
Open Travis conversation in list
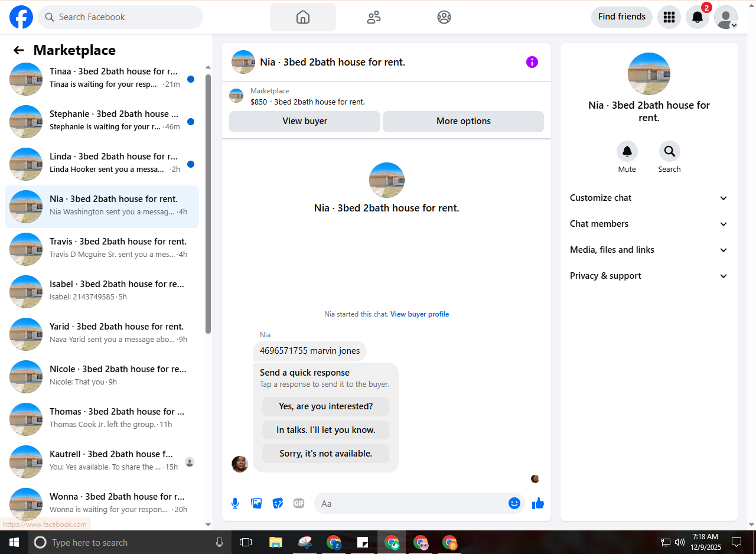point(102,249)
